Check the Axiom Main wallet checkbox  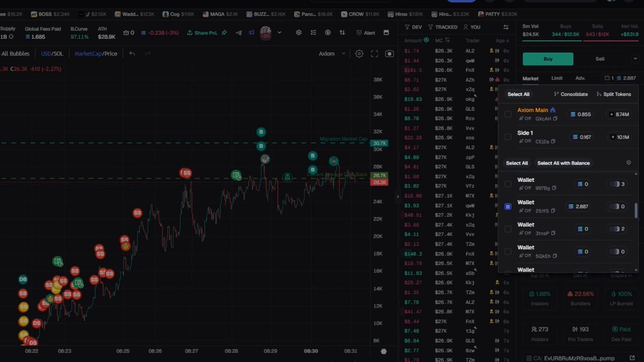(508, 114)
